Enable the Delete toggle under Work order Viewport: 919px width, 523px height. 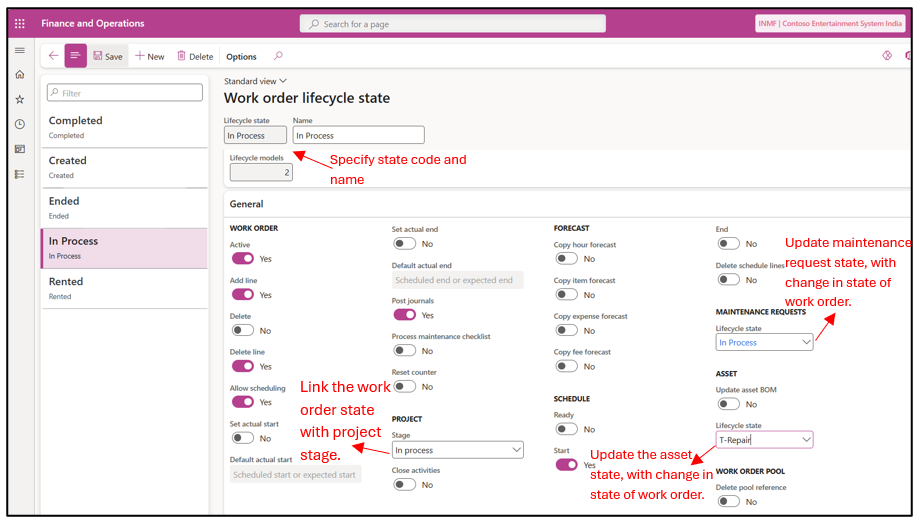click(x=243, y=330)
